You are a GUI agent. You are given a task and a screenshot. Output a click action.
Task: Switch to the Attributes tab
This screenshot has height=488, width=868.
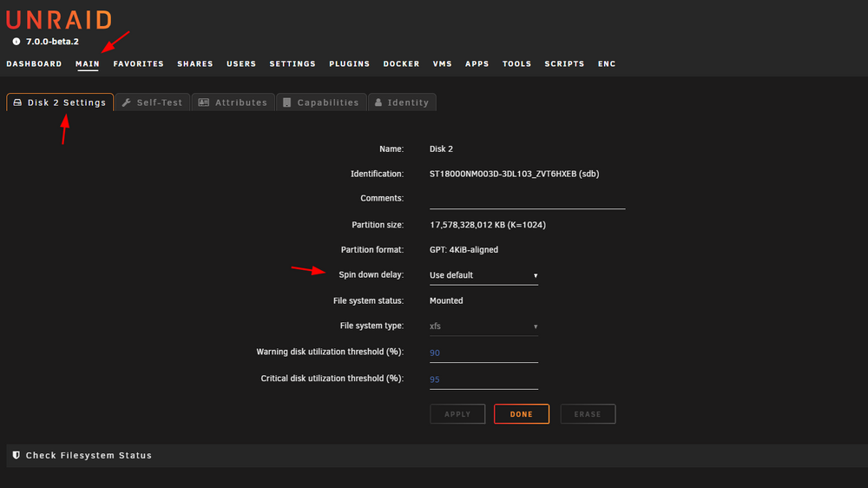pos(233,102)
